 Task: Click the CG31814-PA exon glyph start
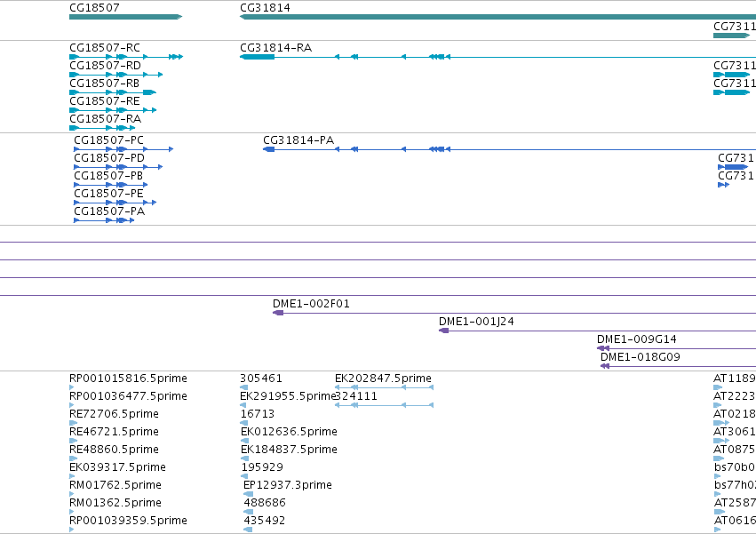click(x=268, y=149)
